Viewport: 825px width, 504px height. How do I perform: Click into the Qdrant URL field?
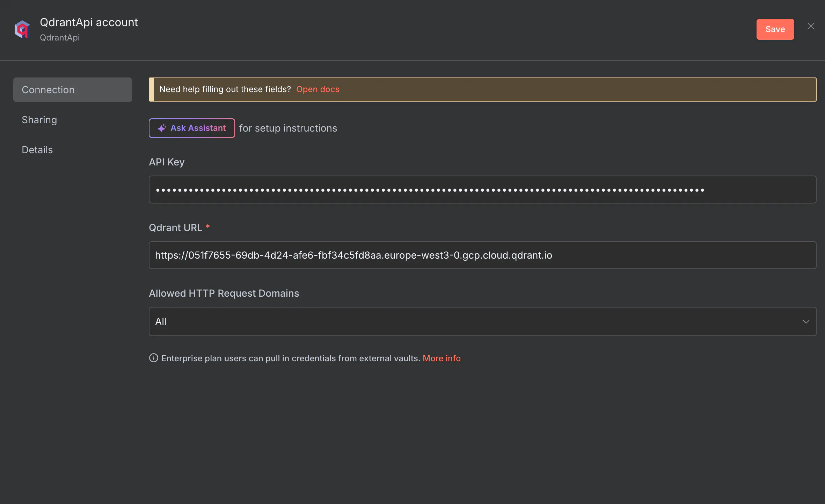point(482,255)
